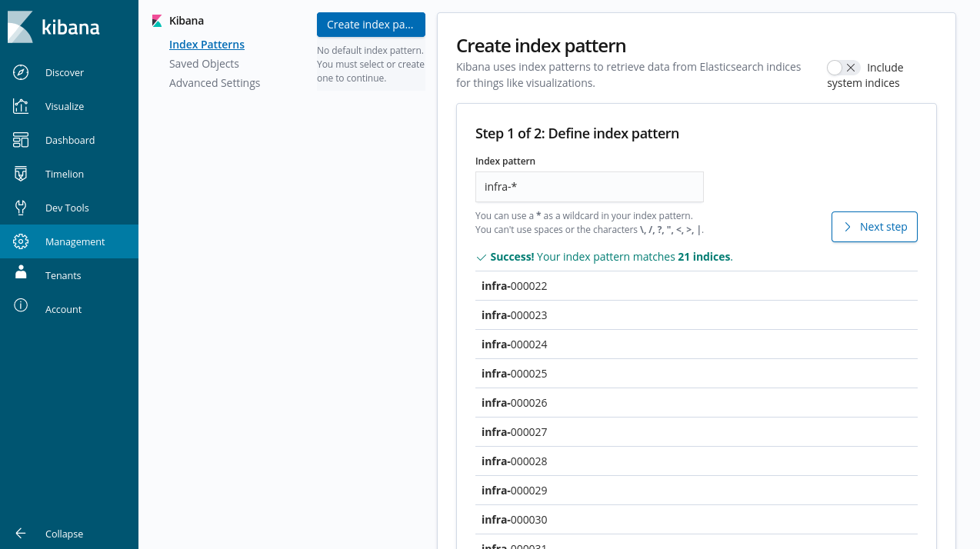Open Tenants via person icon
The height and width of the screenshot is (549, 980).
tap(21, 272)
